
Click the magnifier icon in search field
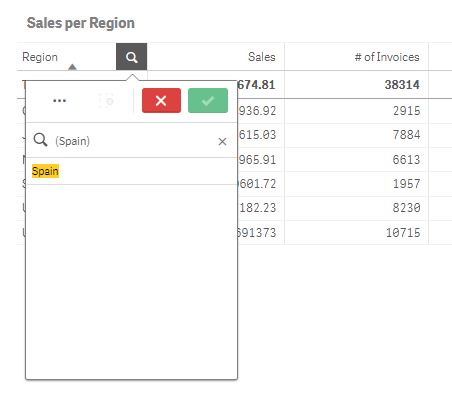coord(41,140)
